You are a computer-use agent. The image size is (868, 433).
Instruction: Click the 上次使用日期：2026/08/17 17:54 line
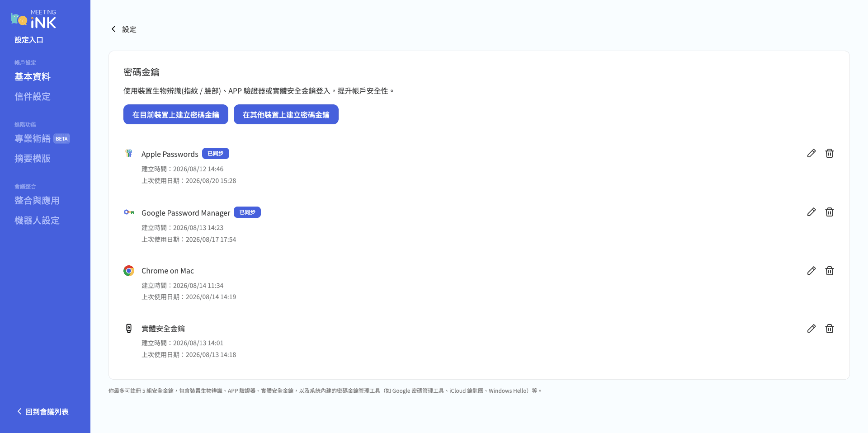coord(189,240)
